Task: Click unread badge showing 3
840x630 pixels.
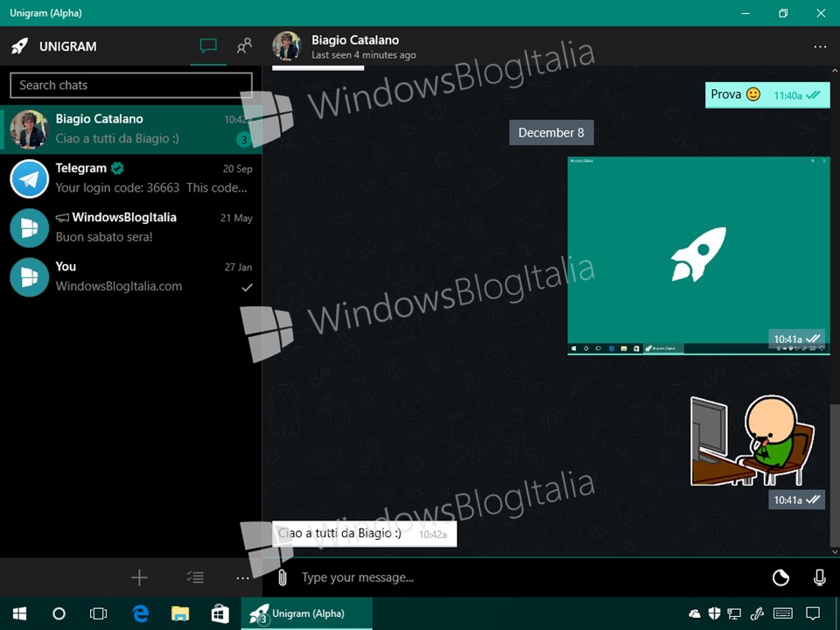Action: [x=244, y=140]
